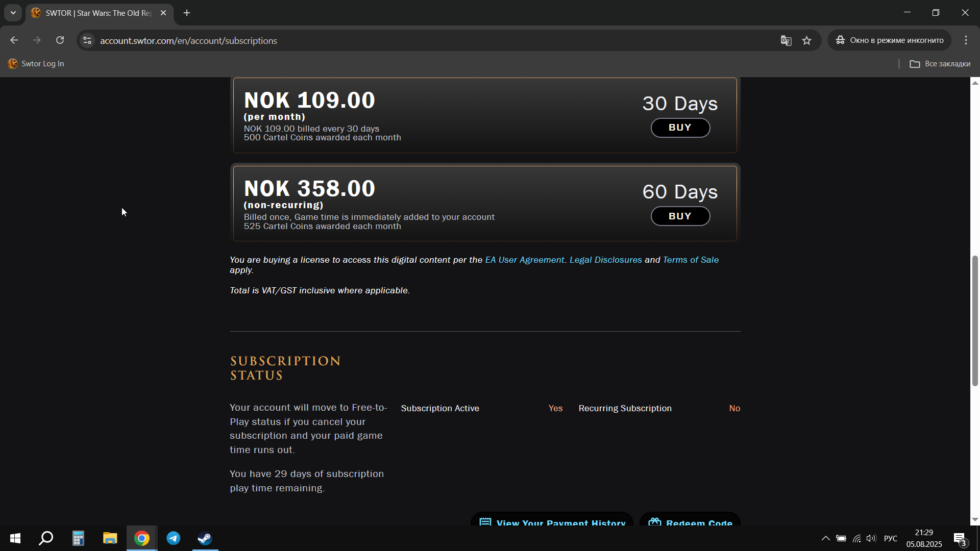
Task: Open the EA User Agreement link
Action: [x=524, y=260]
